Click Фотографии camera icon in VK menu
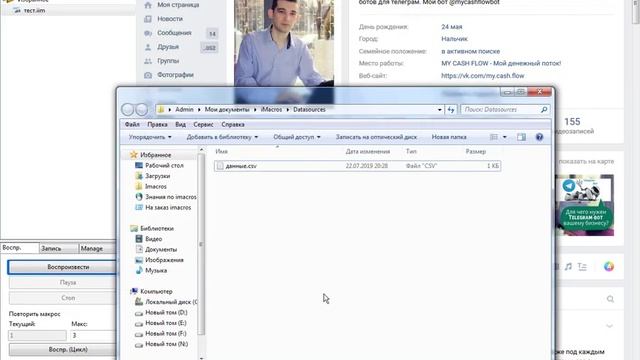Image resolution: width=640 pixels, height=360 pixels. [x=148, y=75]
